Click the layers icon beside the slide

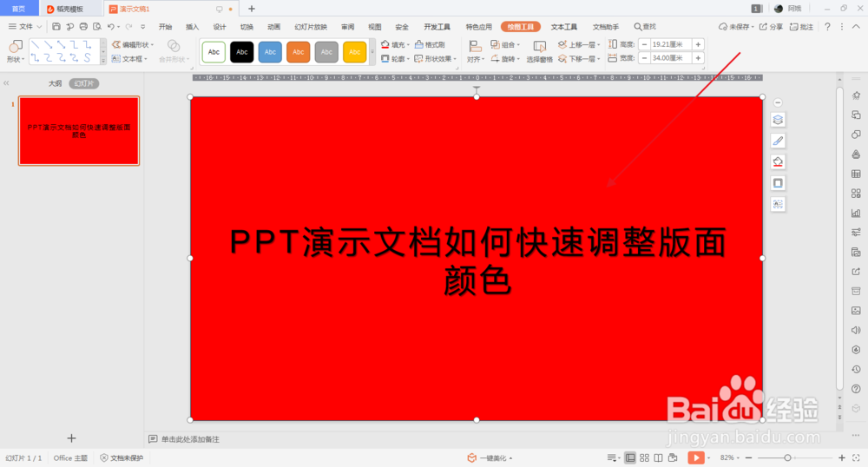[x=778, y=120]
